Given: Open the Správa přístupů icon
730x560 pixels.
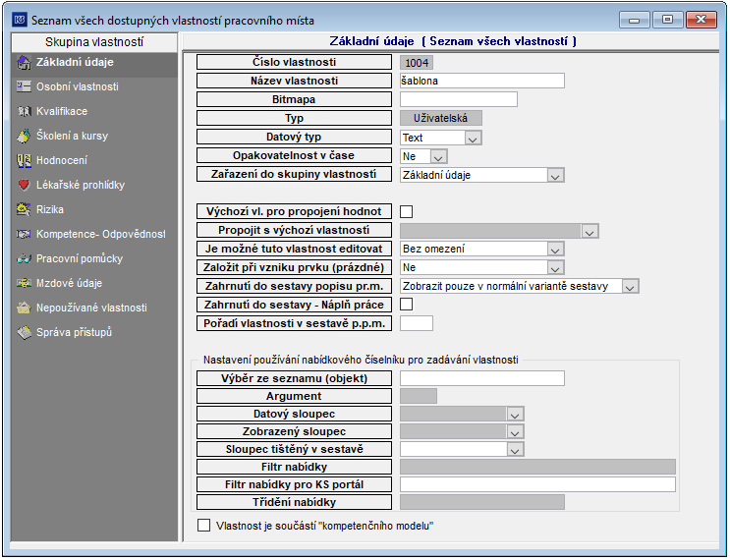Looking at the screenshot, I should click(x=24, y=332).
